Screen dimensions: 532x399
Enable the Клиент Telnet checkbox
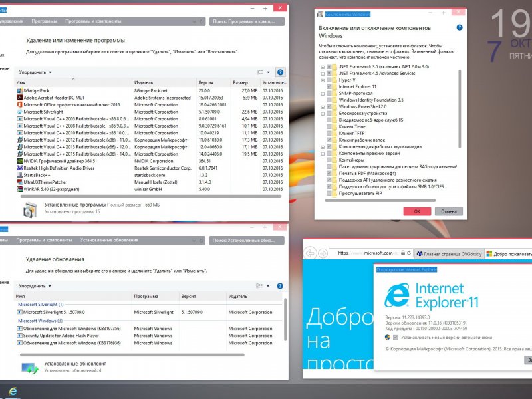(329, 126)
